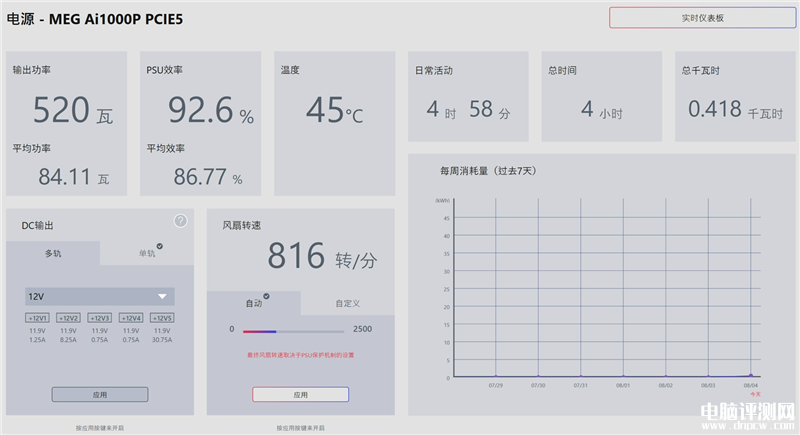Click the 0.75A current under +12V3
This screenshot has width=800, height=435.
pyautogui.click(x=99, y=340)
